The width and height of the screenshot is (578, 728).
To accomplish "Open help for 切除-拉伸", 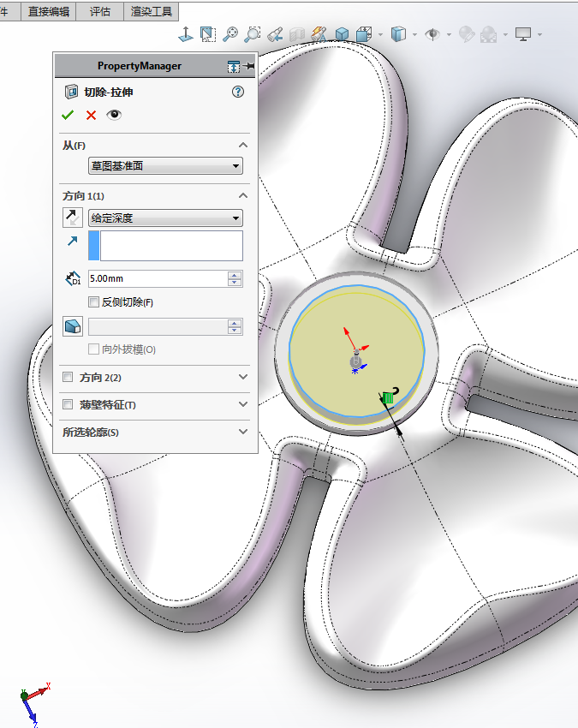I will tap(238, 92).
